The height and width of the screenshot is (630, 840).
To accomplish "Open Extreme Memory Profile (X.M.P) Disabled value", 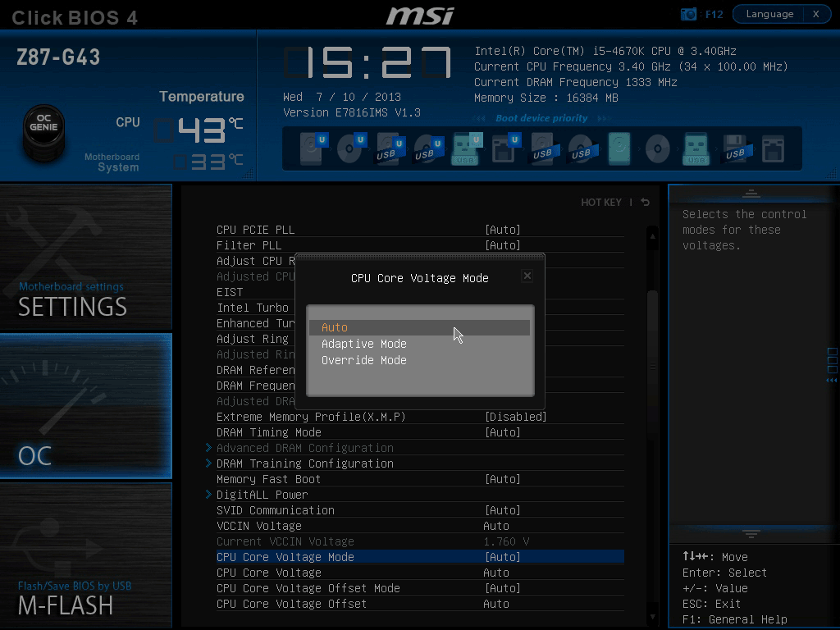I will pos(515,417).
